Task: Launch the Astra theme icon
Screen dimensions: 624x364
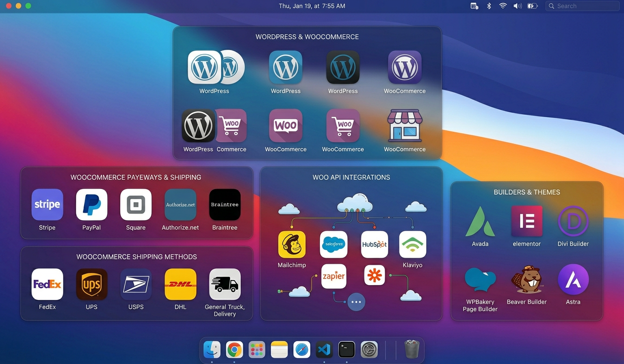Action: (573, 279)
